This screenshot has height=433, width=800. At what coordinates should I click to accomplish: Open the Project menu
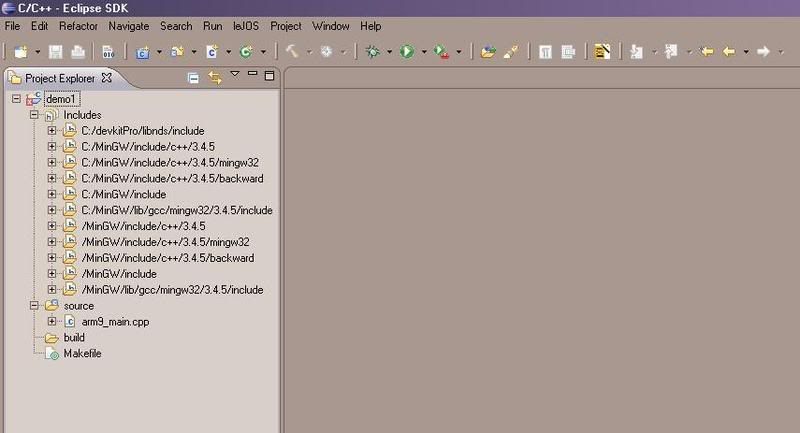pos(286,26)
